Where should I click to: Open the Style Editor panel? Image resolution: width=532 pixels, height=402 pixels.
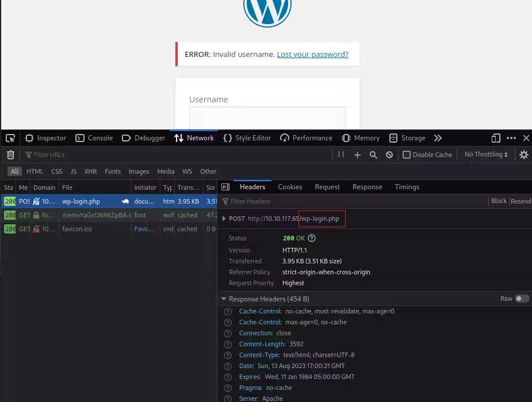(x=247, y=138)
